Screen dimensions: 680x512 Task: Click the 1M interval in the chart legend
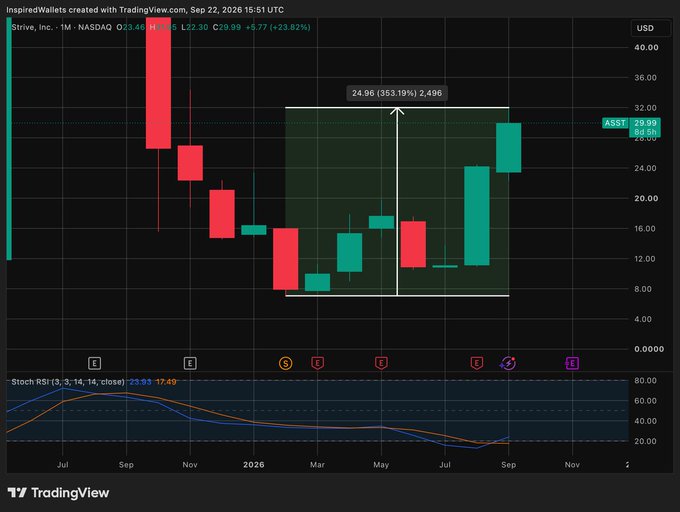[65, 27]
